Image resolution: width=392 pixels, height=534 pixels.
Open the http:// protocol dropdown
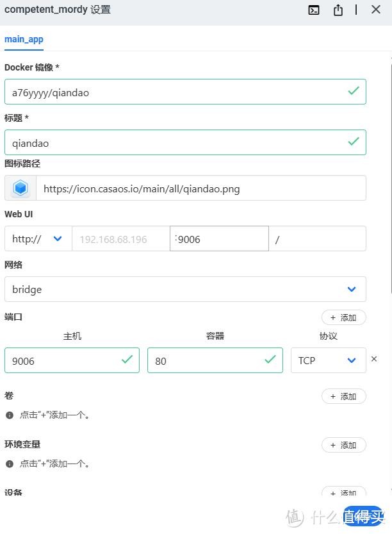tap(38, 238)
